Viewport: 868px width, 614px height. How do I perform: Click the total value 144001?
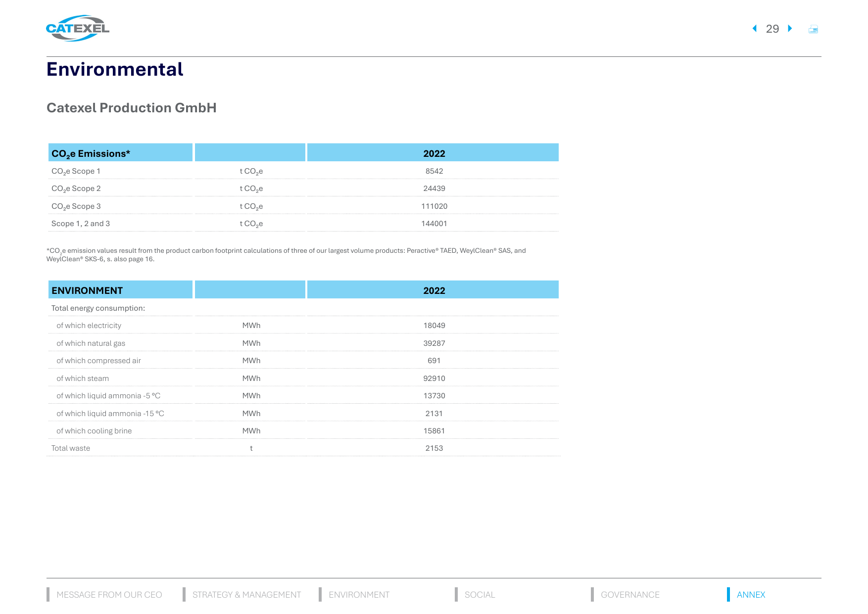(434, 224)
